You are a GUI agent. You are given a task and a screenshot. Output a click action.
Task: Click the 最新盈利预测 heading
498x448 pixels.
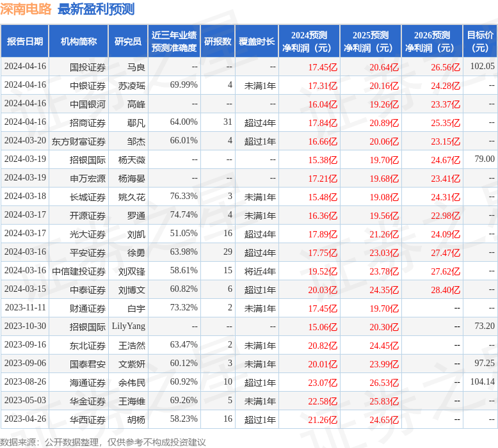[x=96, y=9]
